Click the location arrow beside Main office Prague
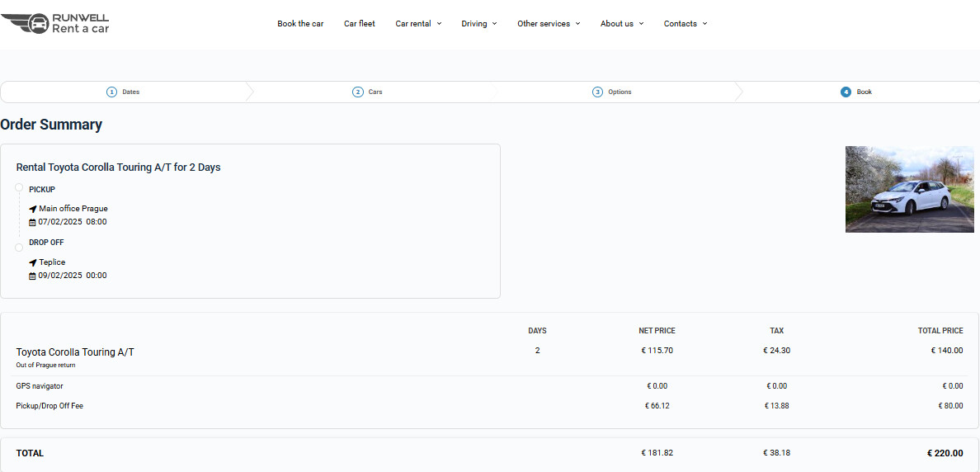Screen dimensions: 980x472 click(x=33, y=209)
